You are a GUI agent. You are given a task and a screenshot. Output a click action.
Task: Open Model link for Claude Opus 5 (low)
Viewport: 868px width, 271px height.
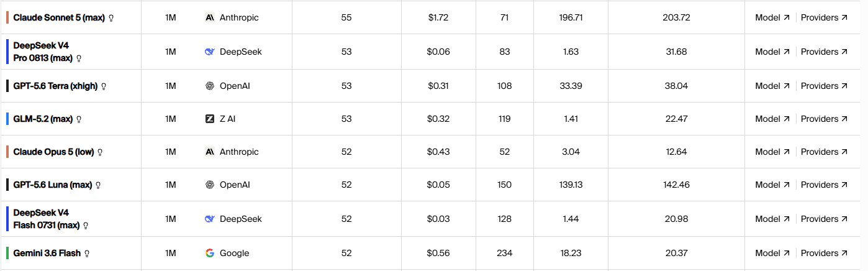point(772,152)
